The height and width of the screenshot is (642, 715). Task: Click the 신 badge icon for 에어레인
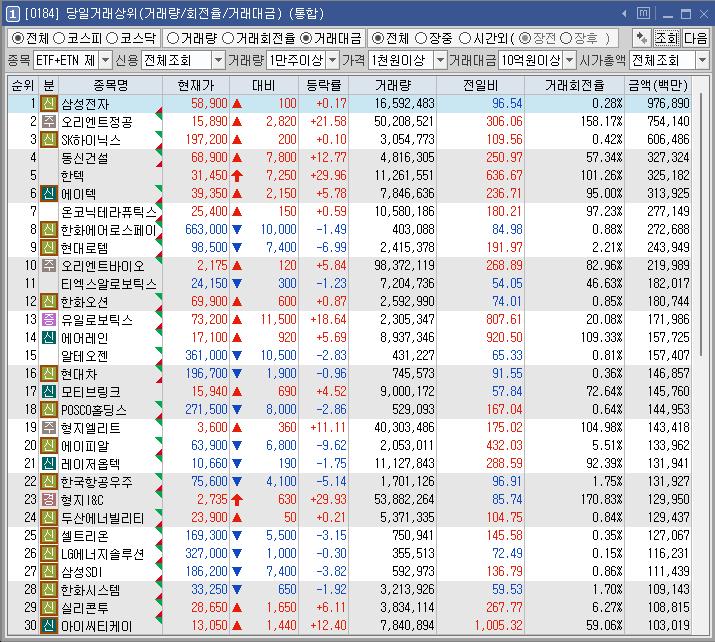(48, 337)
